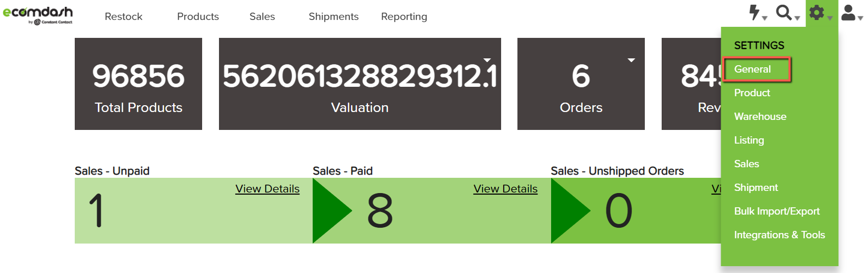This screenshot has width=868, height=273.
Task: Open Warehouse settings
Action: click(x=760, y=117)
